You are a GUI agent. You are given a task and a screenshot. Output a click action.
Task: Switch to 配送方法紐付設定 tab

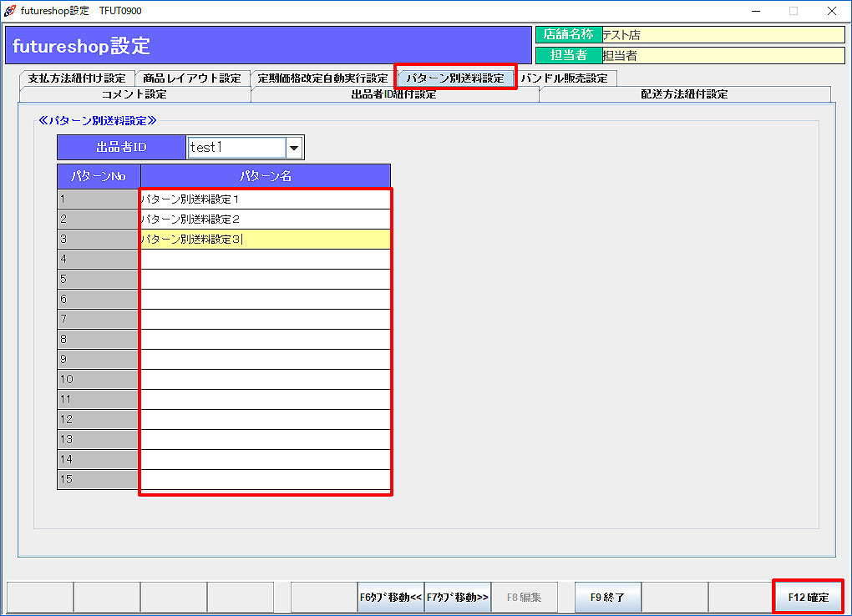pos(684,94)
